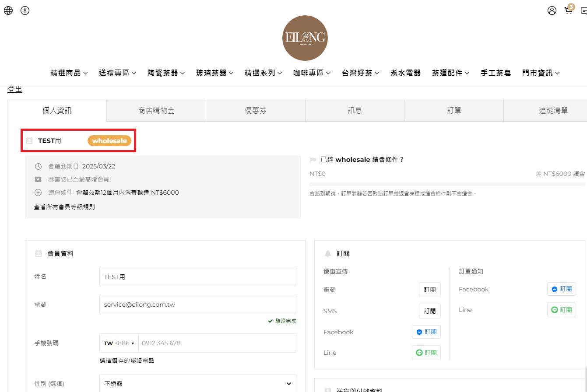Expand the 精選商品 menu

point(69,73)
